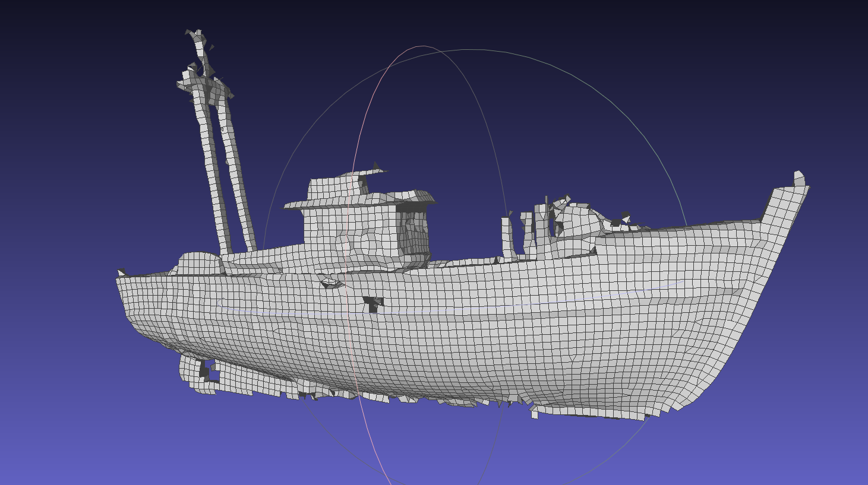Click the rounded hatch on the stern deck
This screenshot has width=868, height=485.
pos(199,262)
